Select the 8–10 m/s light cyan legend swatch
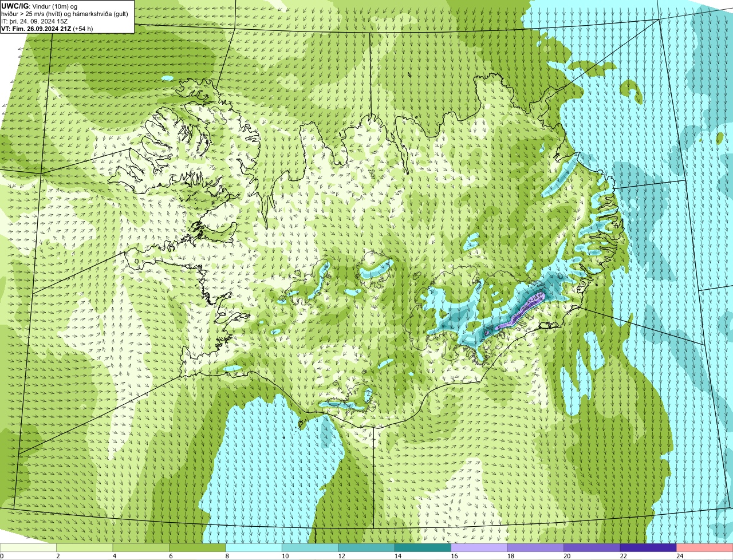Image resolution: width=733 pixels, height=560 pixels. 254,547
